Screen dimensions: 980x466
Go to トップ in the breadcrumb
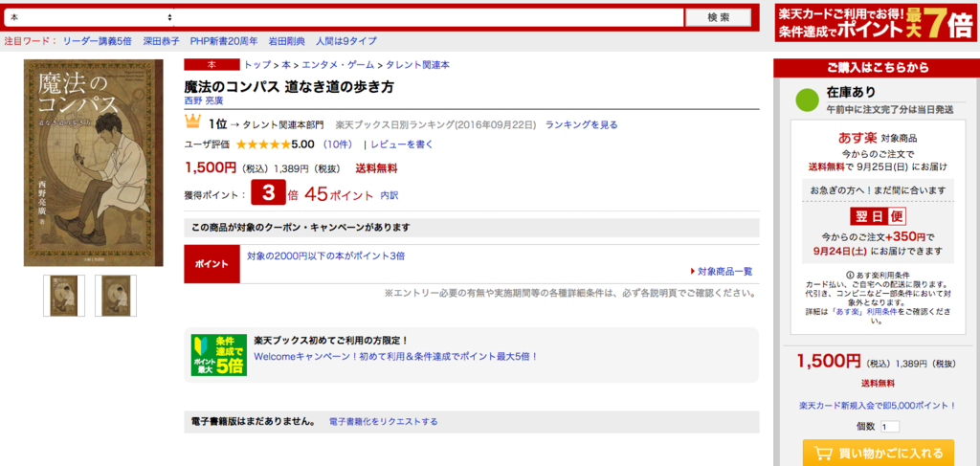point(257,64)
